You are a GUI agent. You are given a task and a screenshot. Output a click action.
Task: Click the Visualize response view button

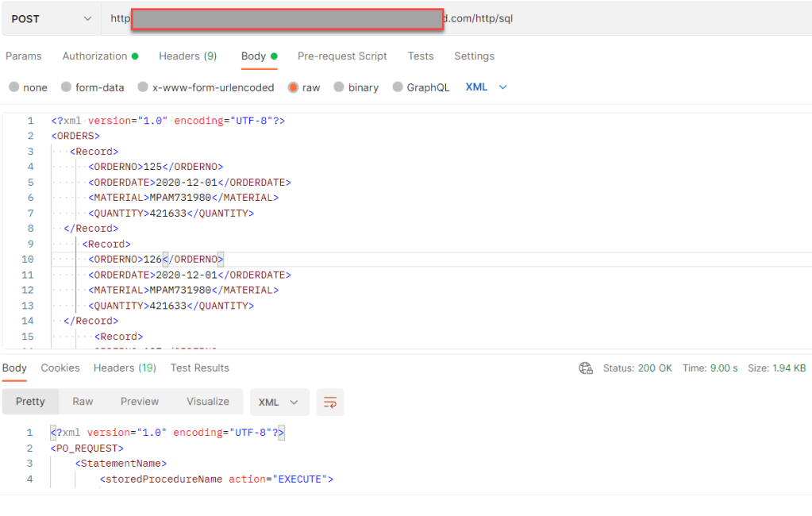point(208,402)
